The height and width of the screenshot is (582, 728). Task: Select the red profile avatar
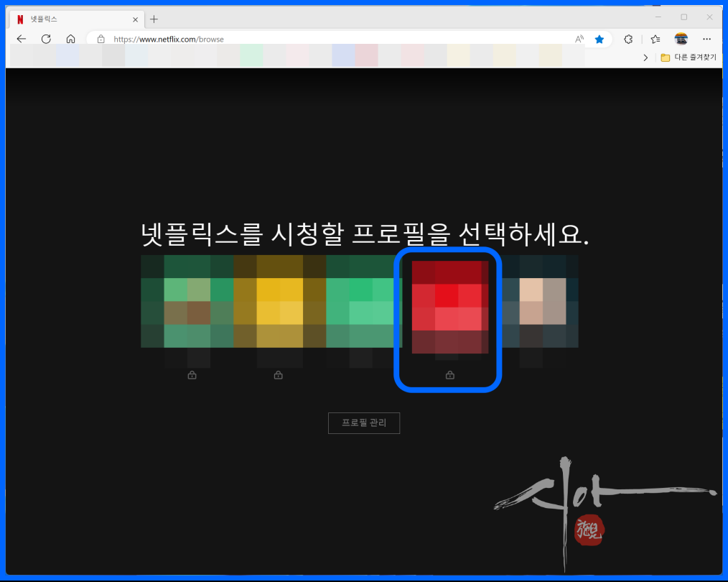450,307
